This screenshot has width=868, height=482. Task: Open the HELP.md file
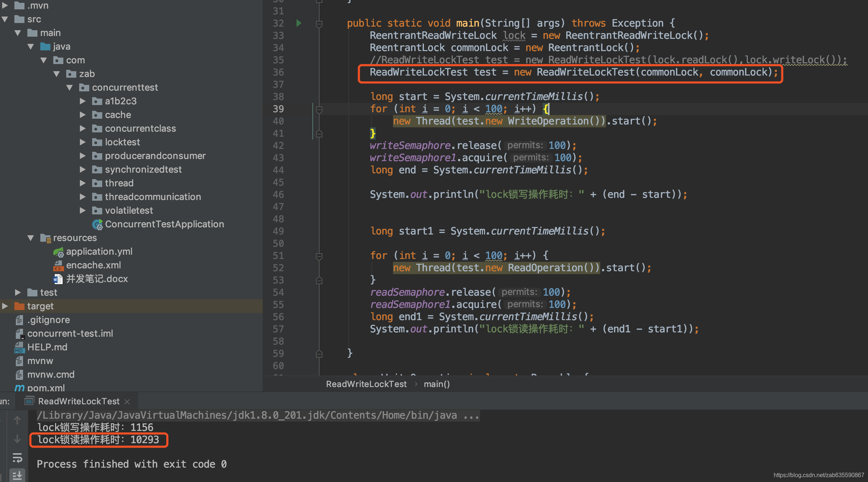(x=47, y=347)
